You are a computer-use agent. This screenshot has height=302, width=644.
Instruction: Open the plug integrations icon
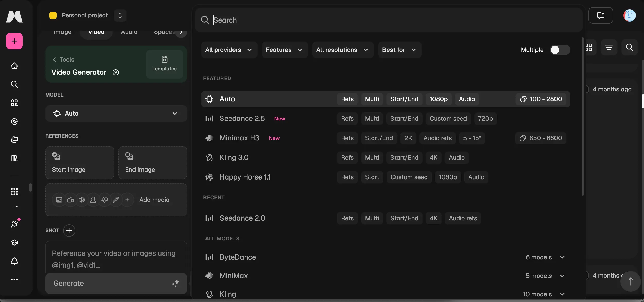click(14, 223)
